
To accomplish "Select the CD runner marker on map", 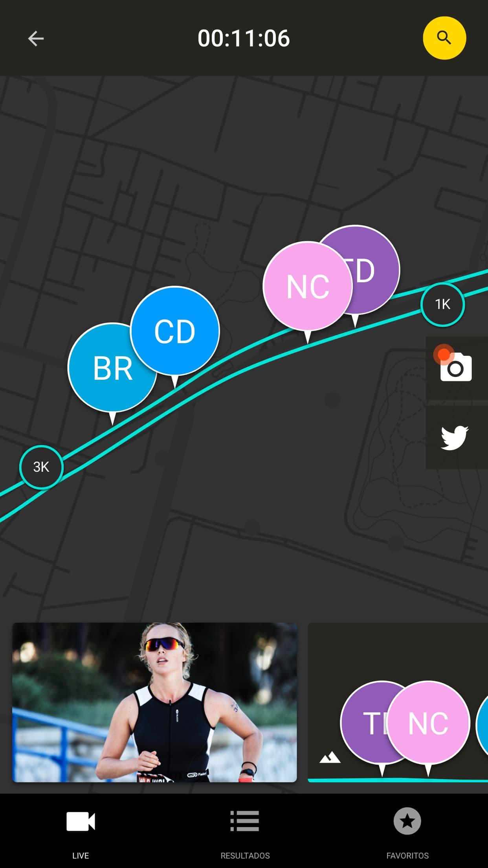I will 175,331.
